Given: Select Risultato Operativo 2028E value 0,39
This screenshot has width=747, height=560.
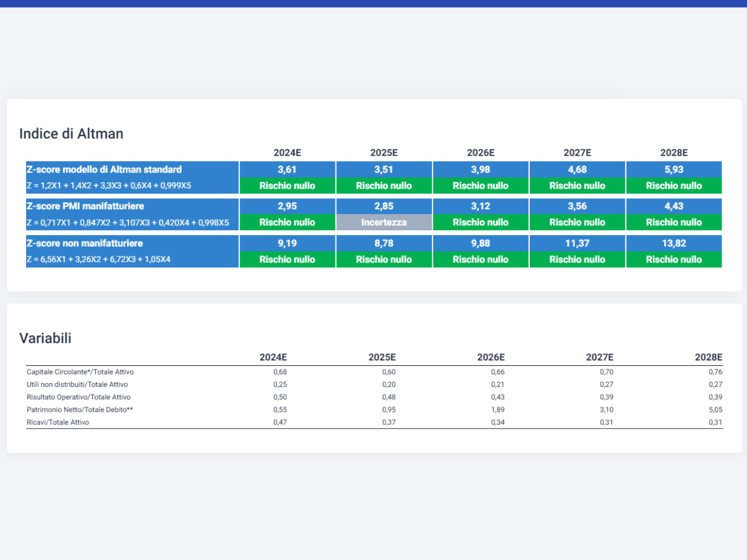Looking at the screenshot, I should click(716, 397).
